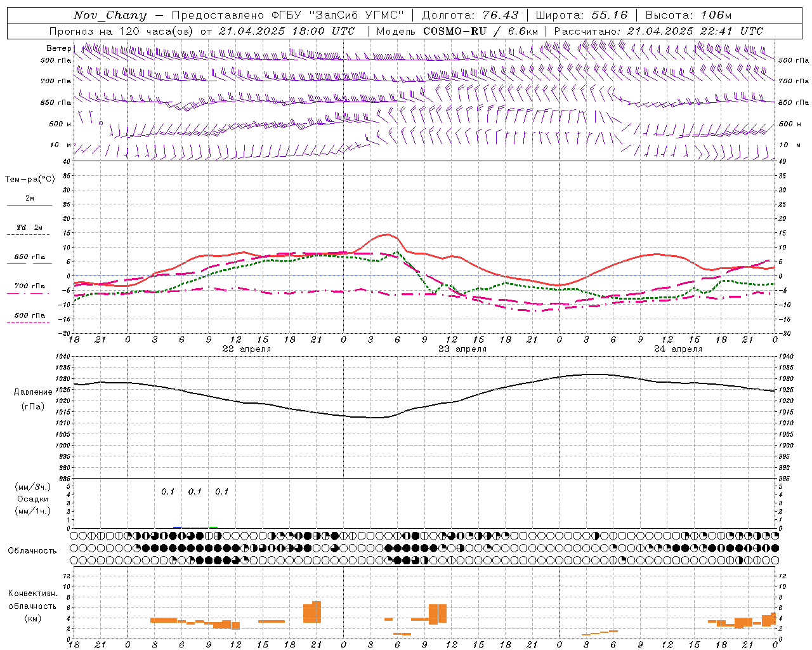This screenshot has height=650, width=812.
Task: Click the left '10 м' wind level label
Action: pos(61,145)
